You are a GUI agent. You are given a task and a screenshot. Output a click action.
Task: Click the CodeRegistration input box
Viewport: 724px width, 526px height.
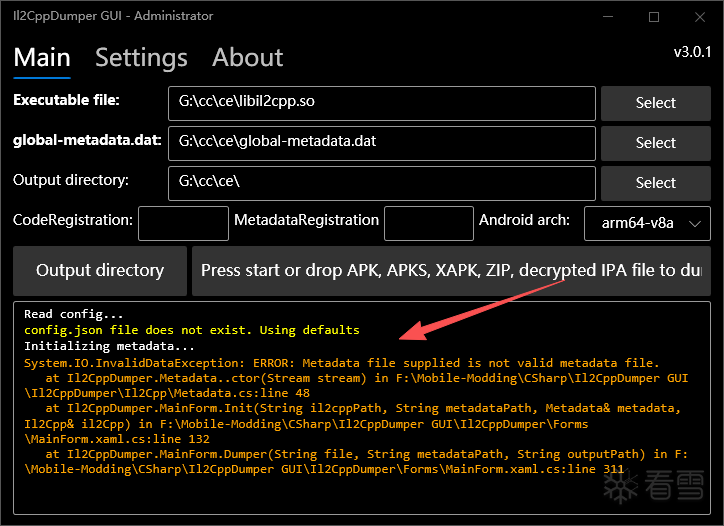pos(183,222)
